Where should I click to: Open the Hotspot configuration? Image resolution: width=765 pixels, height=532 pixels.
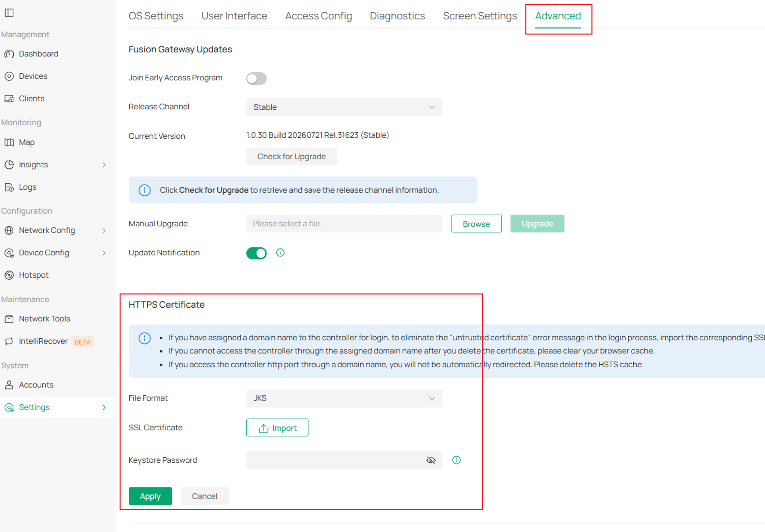point(33,275)
